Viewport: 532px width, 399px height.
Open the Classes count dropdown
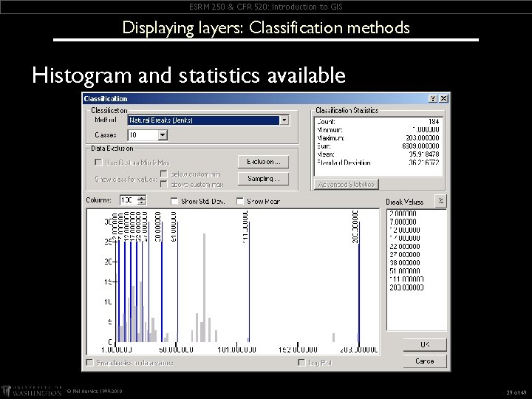click(163, 135)
